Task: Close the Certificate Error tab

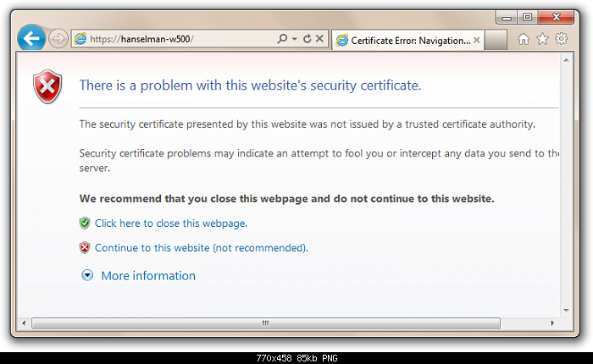Action: 476,40
